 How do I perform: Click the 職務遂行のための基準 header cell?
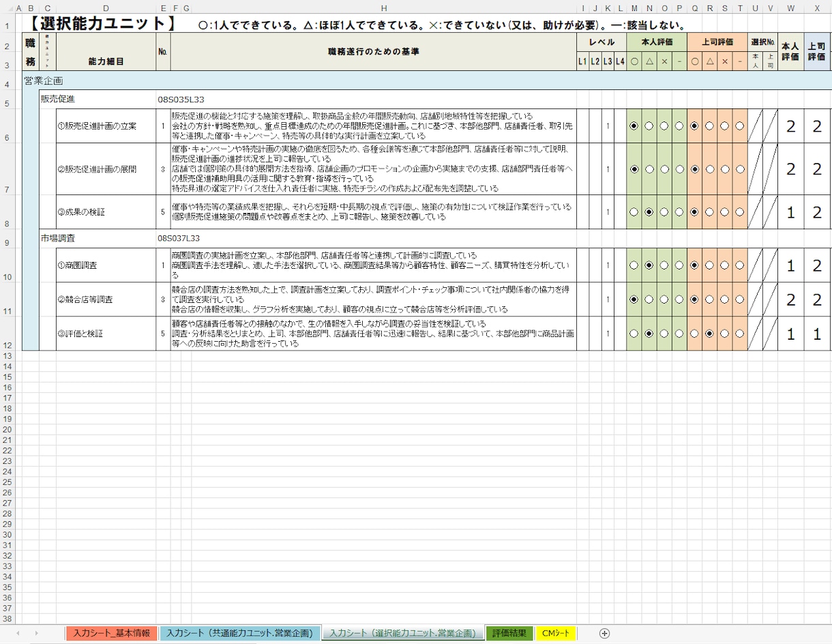coord(373,52)
